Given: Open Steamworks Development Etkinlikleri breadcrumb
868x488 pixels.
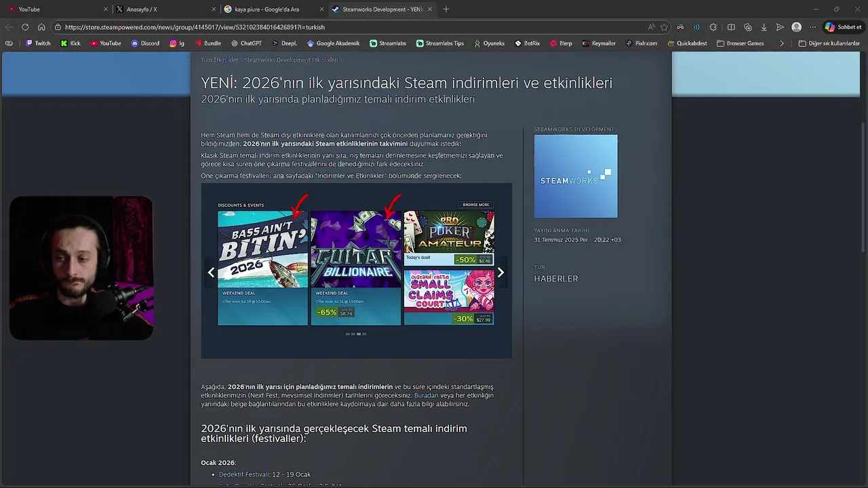Looking at the screenshot, I should [x=291, y=60].
